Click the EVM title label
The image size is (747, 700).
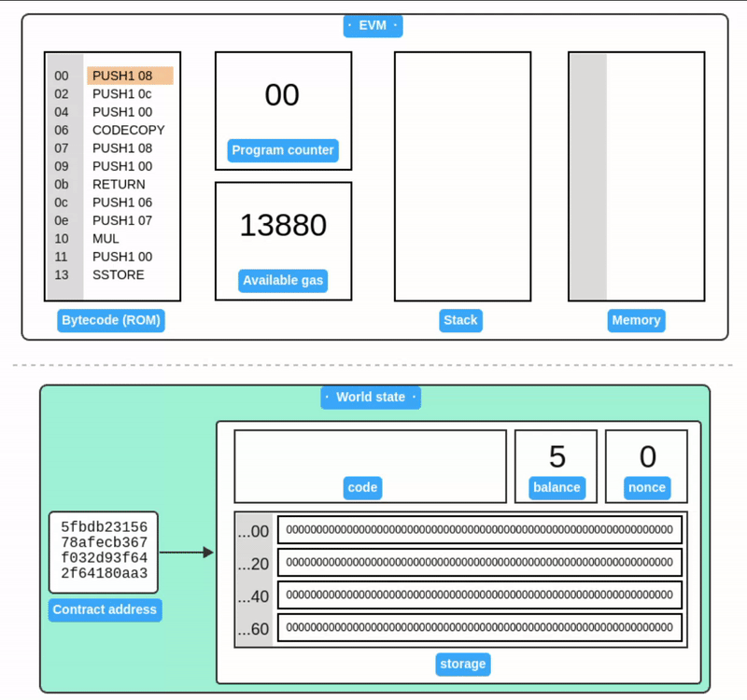(373, 25)
